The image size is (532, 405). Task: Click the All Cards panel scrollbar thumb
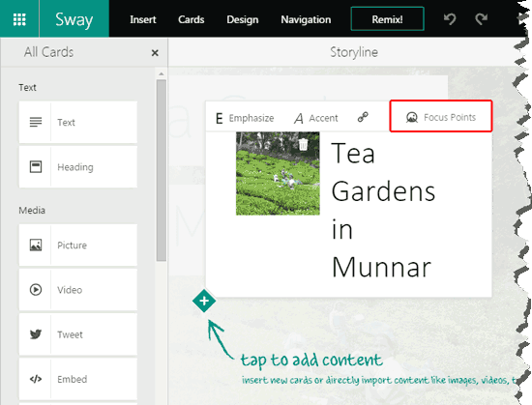162,170
